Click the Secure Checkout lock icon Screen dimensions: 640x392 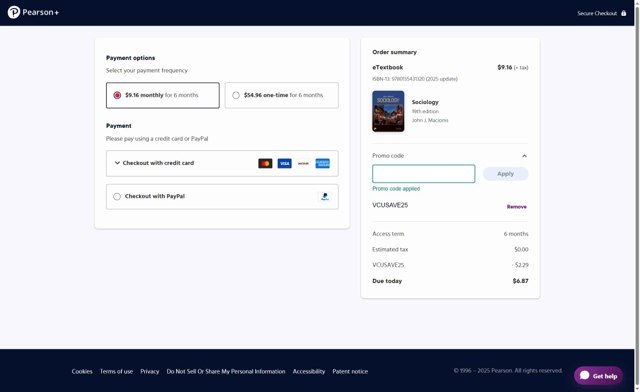pos(624,13)
